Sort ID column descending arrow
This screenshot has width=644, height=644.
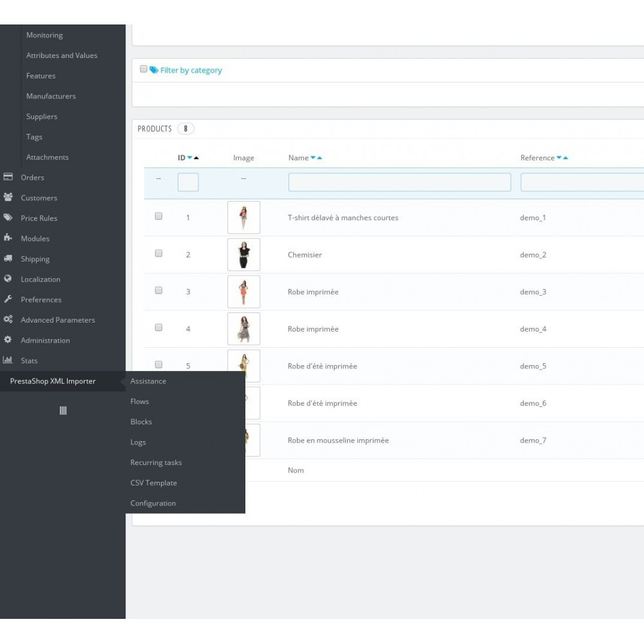coord(190,158)
